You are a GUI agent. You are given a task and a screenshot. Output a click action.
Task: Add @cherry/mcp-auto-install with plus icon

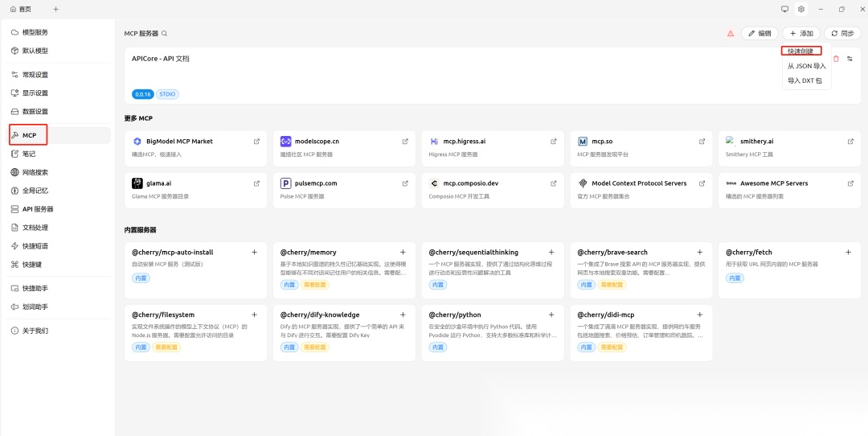click(255, 252)
